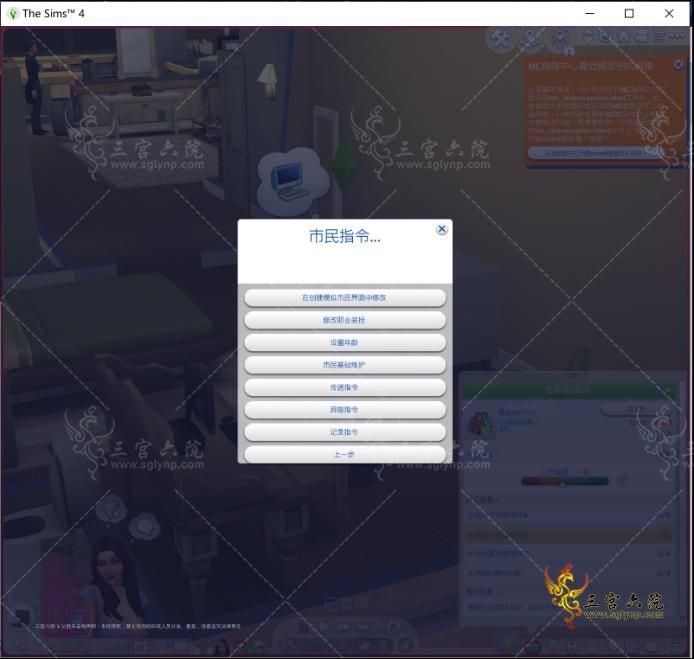Click the household portrait icon in career panel
This screenshot has height=659, width=694.
(481, 424)
